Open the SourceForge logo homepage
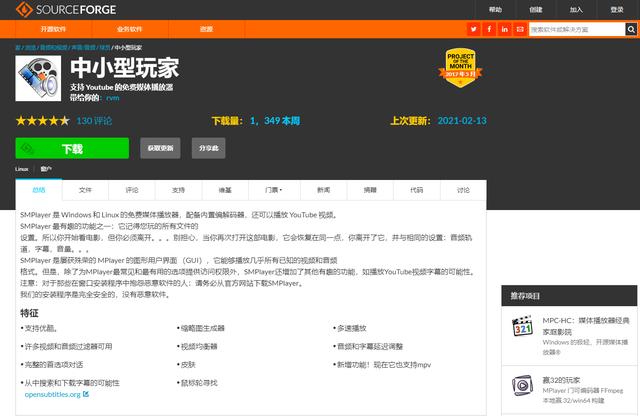This screenshot has width=640, height=416. tap(66, 9)
